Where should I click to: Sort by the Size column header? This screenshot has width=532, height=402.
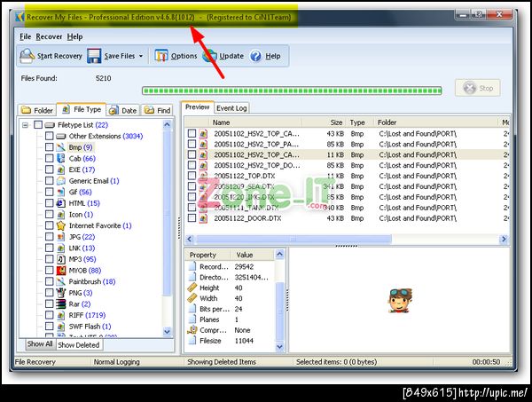pyautogui.click(x=324, y=122)
